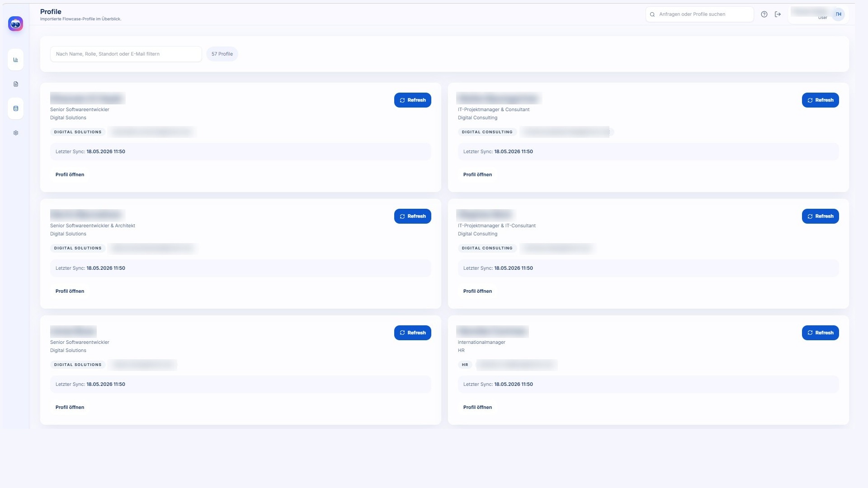Click the 'IT-Projektmanager & Consultant' role text
The height and width of the screenshot is (488, 868).
coord(493,109)
